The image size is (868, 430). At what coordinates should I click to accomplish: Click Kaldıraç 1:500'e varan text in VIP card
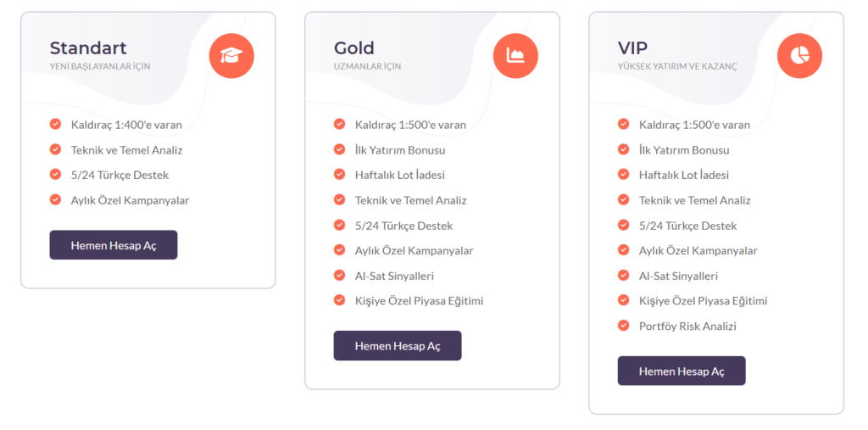(x=694, y=125)
